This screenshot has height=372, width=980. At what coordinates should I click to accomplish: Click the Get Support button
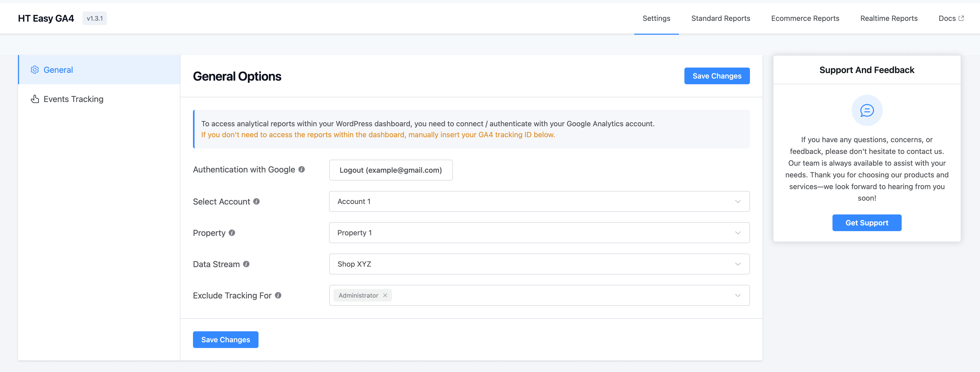[867, 223]
